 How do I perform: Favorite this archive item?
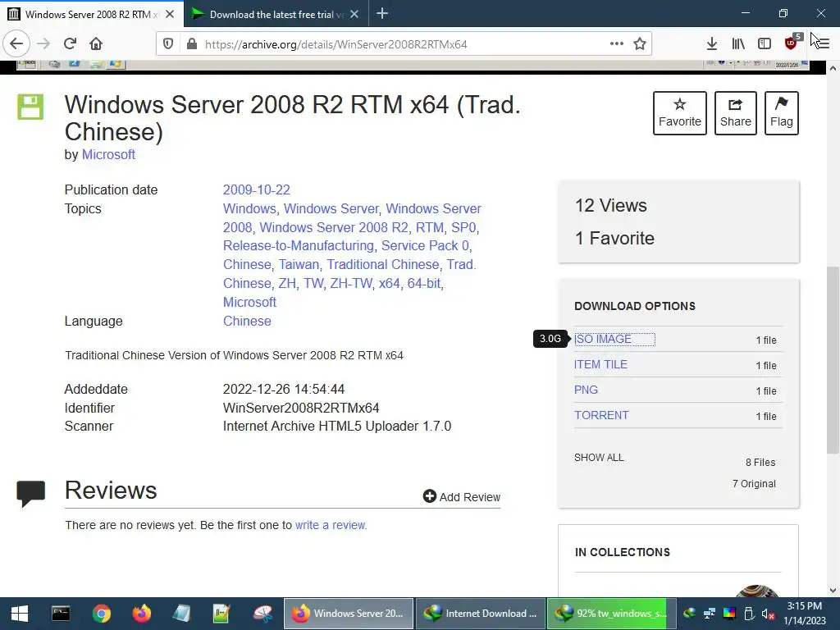(x=680, y=113)
